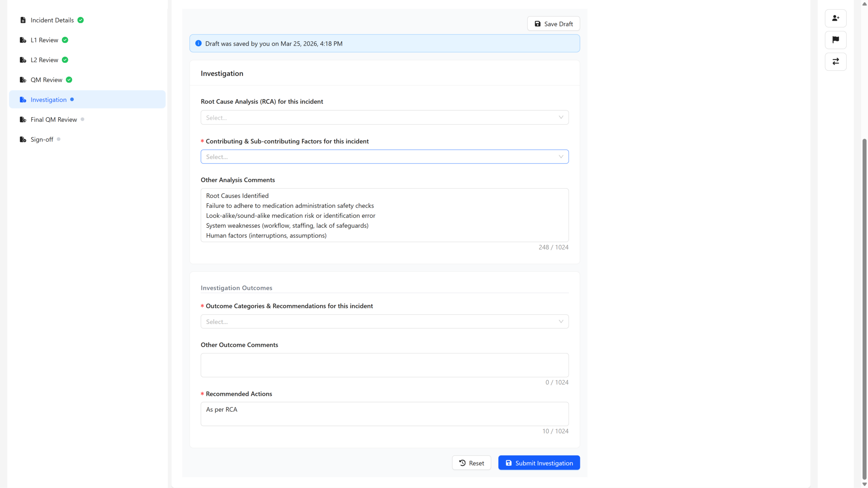Go to the L2 Review step
868x488 pixels.
(x=44, y=60)
